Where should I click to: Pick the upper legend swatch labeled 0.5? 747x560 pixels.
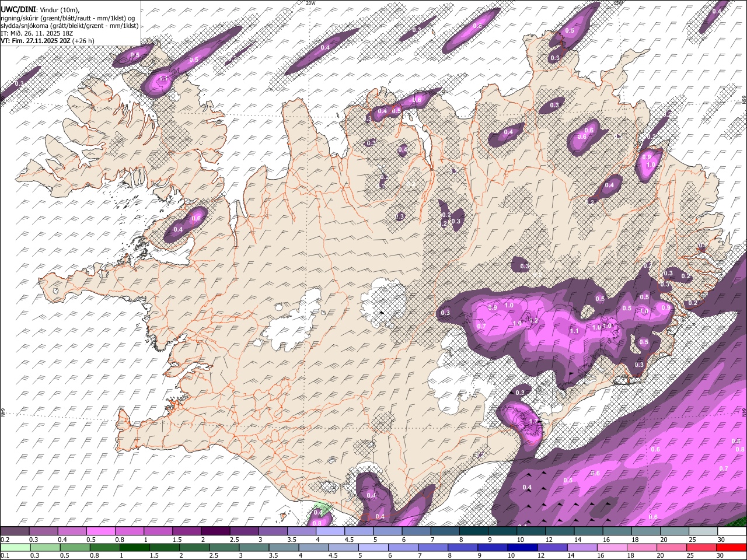tap(100, 531)
